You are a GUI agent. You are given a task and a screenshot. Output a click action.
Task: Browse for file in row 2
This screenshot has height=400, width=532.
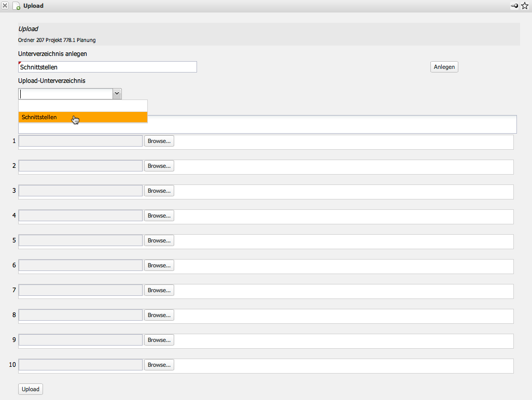159,166
